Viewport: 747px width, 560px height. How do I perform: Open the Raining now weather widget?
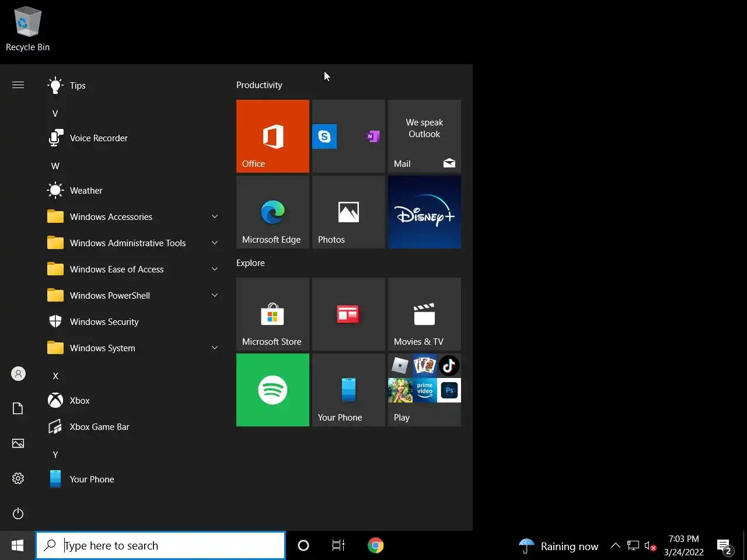tap(558, 546)
